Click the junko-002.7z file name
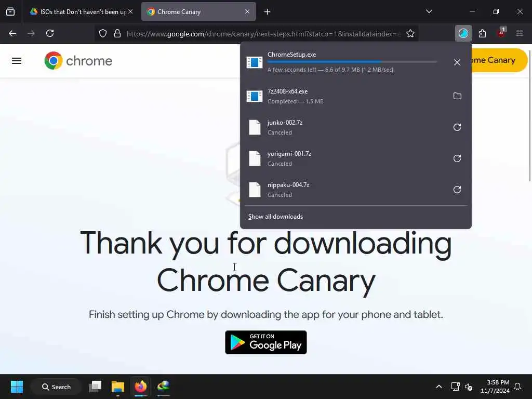This screenshot has height=399, width=532. (x=285, y=123)
